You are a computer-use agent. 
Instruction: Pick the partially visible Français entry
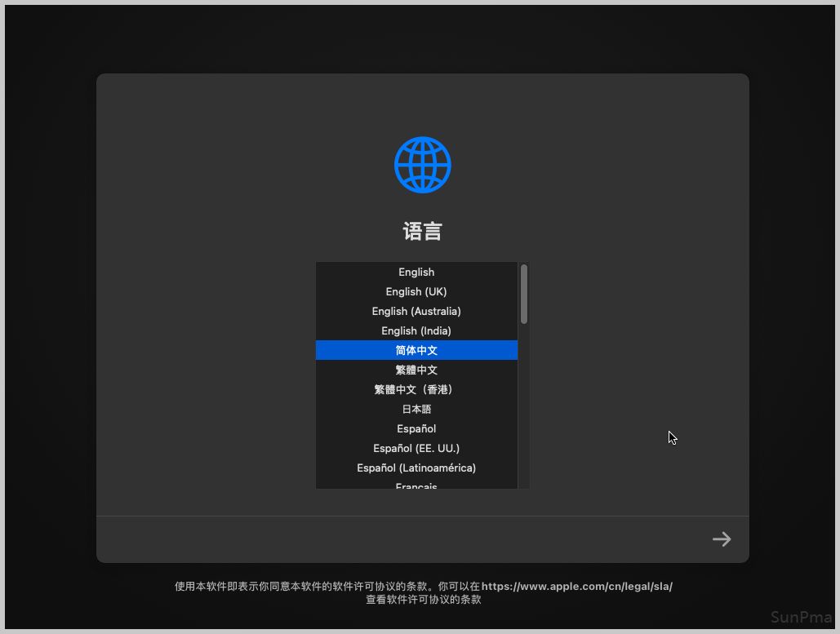click(416, 485)
